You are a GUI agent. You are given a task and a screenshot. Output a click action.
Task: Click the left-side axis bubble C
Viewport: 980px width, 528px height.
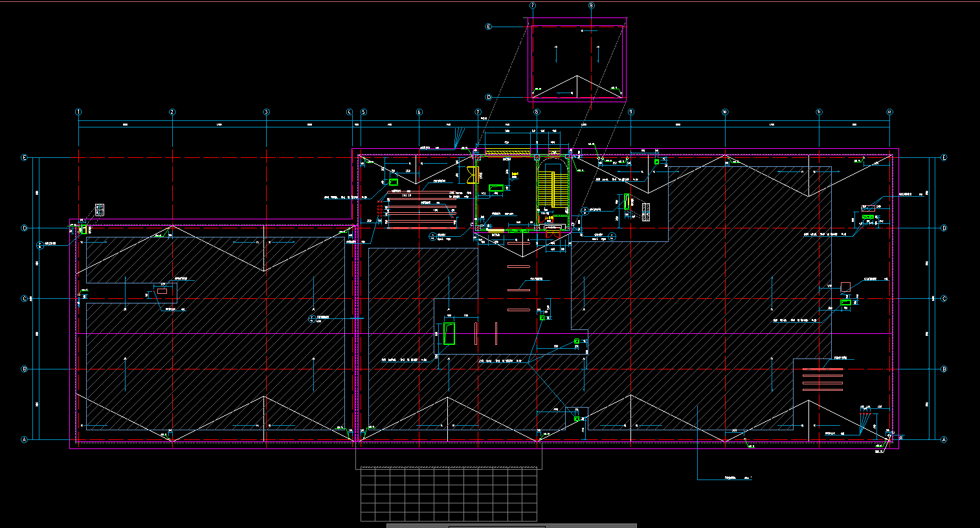(x=25, y=299)
